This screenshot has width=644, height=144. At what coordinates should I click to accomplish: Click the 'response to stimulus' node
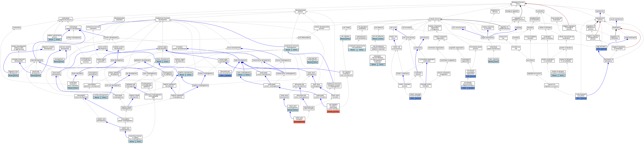point(495,11)
